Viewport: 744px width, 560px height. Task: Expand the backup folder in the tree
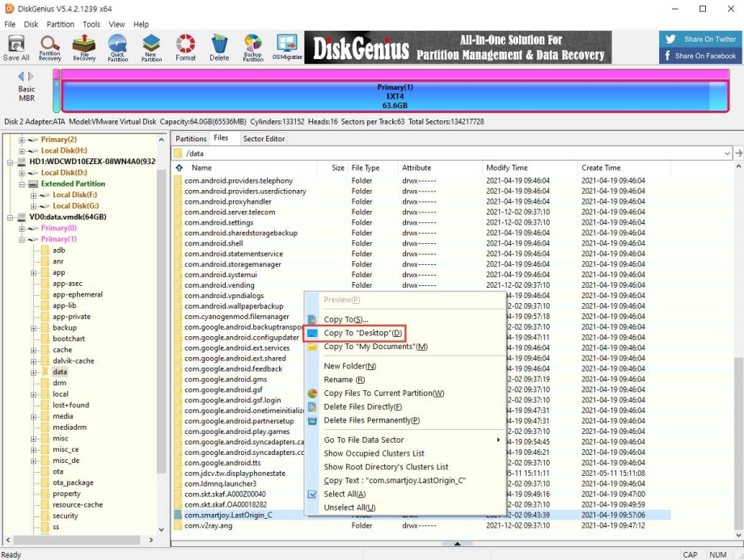(x=33, y=328)
